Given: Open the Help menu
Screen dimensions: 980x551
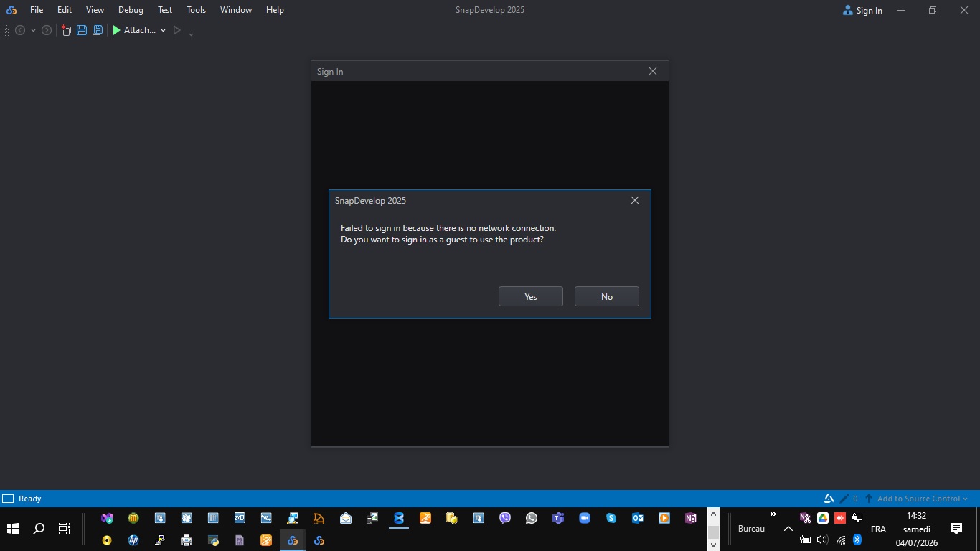Looking at the screenshot, I should pyautogui.click(x=275, y=10).
